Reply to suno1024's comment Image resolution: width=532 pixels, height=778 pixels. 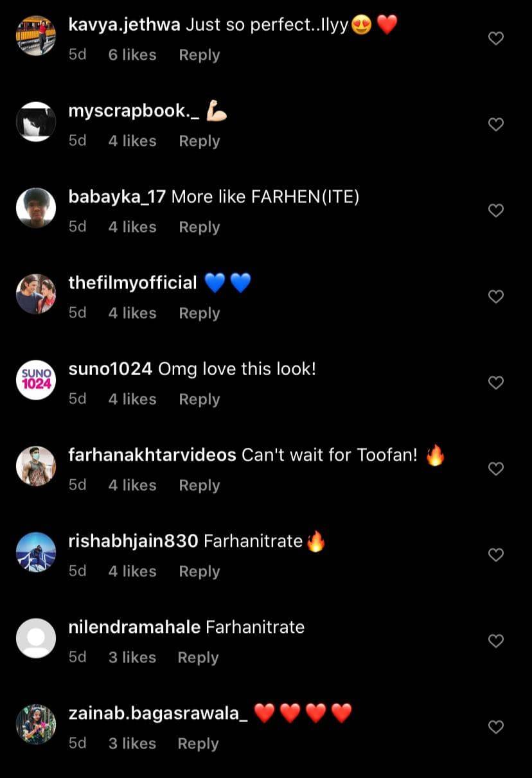click(199, 400)
